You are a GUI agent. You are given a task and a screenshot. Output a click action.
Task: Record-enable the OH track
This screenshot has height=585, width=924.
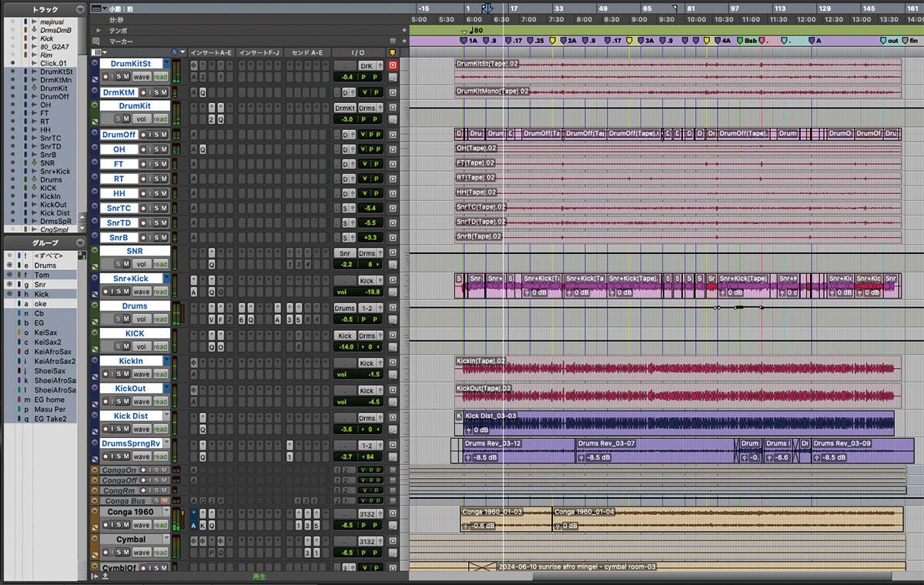coord(143,150)
